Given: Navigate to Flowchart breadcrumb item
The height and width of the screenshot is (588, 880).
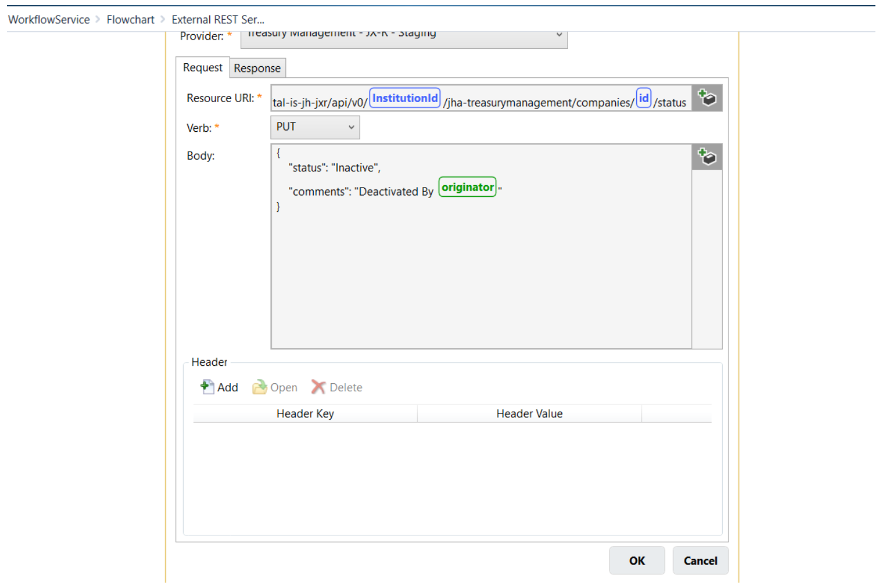Looking at the screenshot, I should (130, 20).
